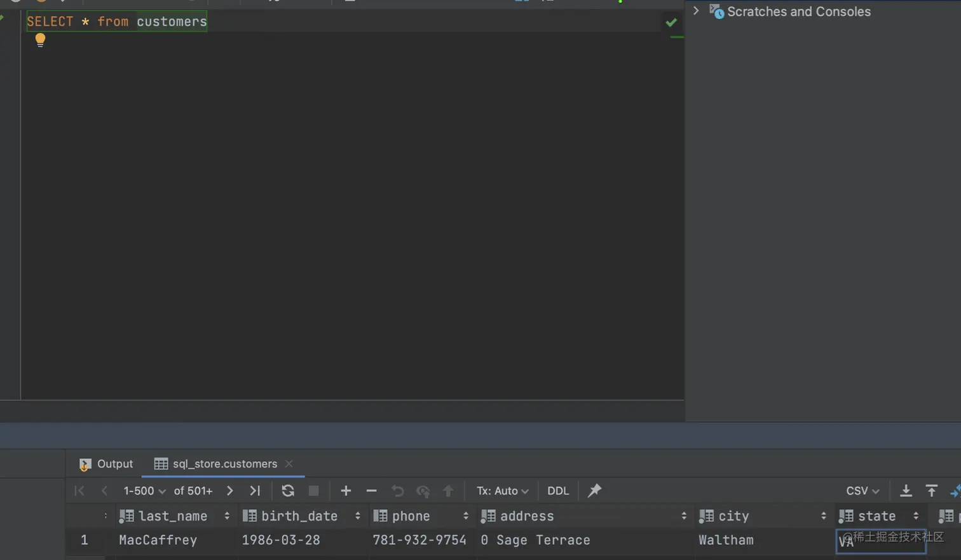Revert selected changes with undo arrow

click(397, 491)
